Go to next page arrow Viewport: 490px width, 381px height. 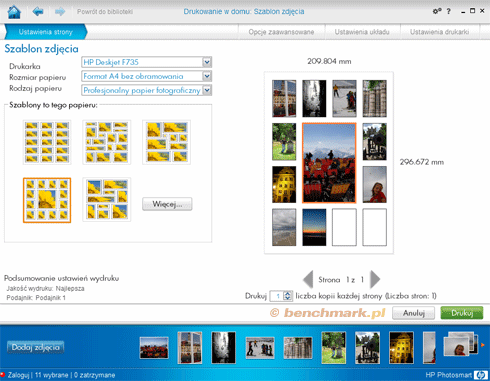[375, 279]
